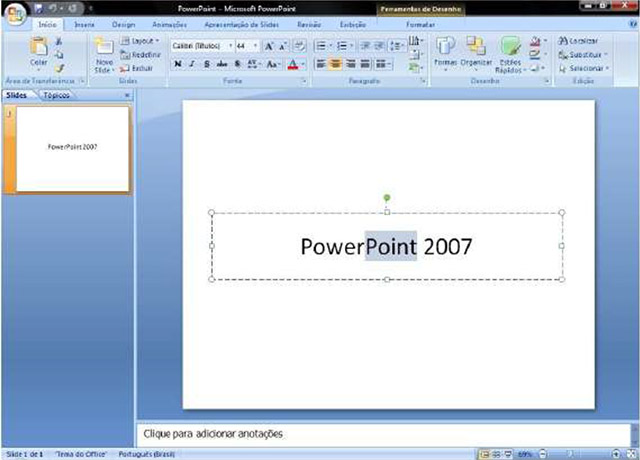Justify text in the Parágrafo group

(365, 64)
